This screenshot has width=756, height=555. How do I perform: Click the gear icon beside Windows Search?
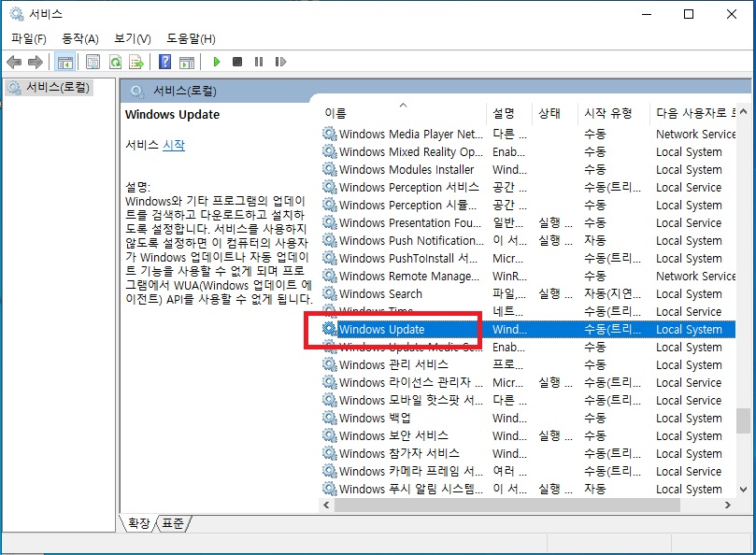pos(330,293)
